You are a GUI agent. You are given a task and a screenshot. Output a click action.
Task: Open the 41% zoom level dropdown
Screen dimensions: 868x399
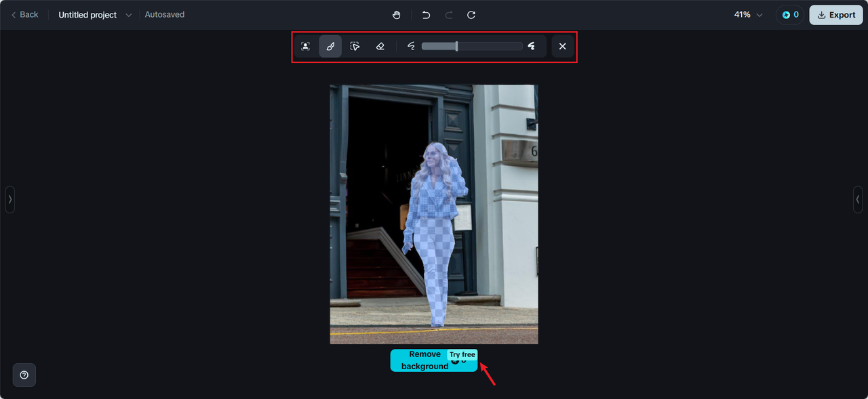point(748,15)
